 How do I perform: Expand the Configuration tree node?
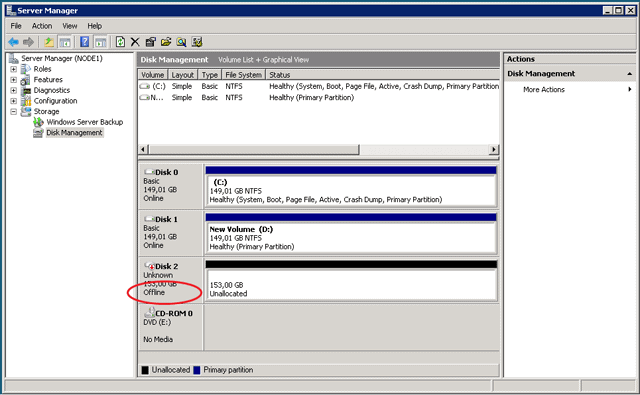(13, 101)
